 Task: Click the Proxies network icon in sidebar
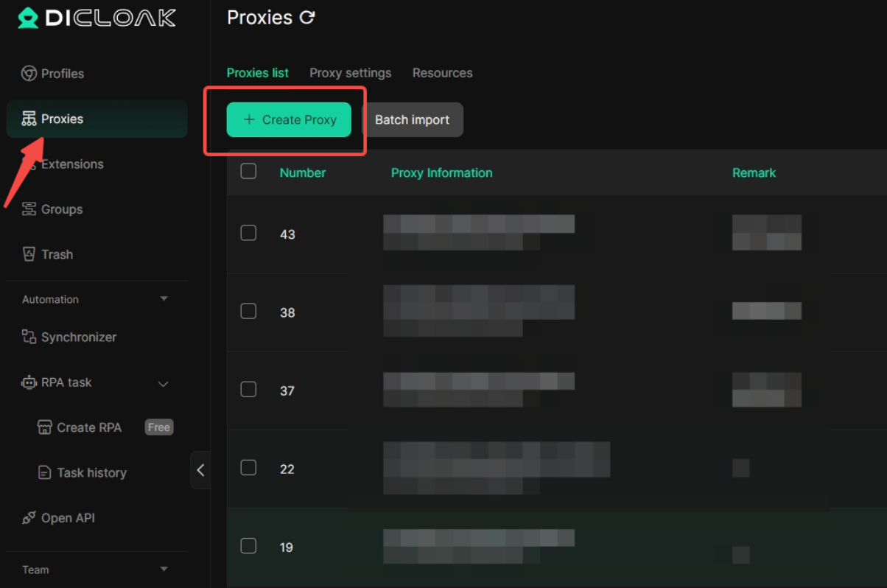[x=29, y=119]
